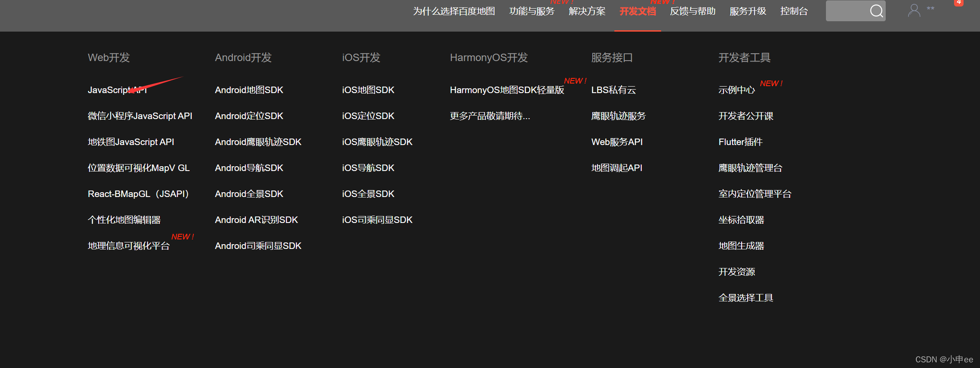The height and width of the screenshot is (368, 980).
Task: Click the 开发者工具 column heading
Action: (x=744, y=58)
